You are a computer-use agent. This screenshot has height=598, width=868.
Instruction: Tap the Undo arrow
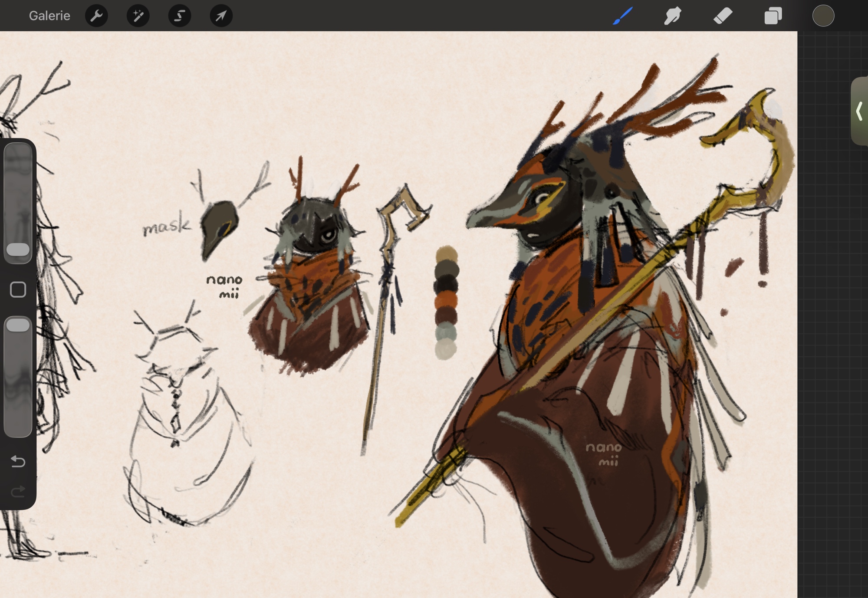click(18, 461)
